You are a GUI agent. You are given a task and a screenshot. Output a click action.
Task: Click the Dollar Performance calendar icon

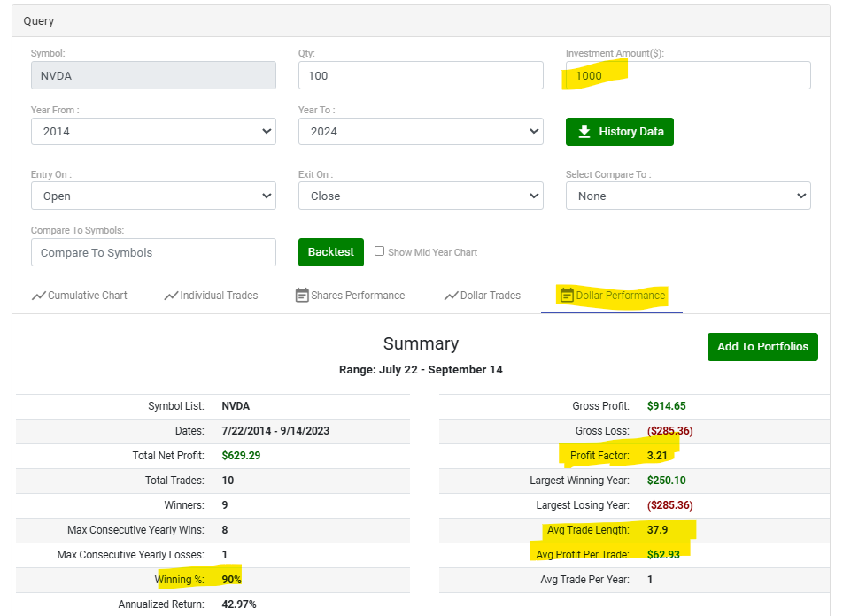coord(567,295)
